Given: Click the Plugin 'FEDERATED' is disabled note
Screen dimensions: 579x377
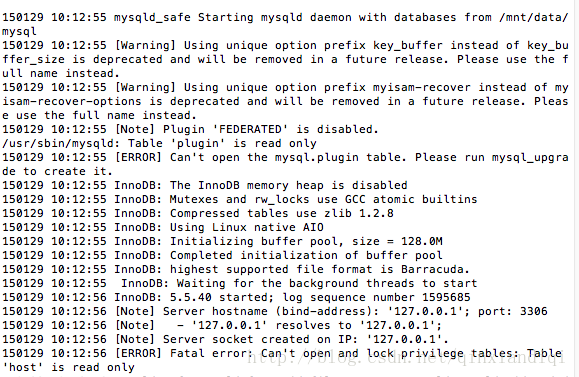Looking at the screenshot, I should pos(191,130).
